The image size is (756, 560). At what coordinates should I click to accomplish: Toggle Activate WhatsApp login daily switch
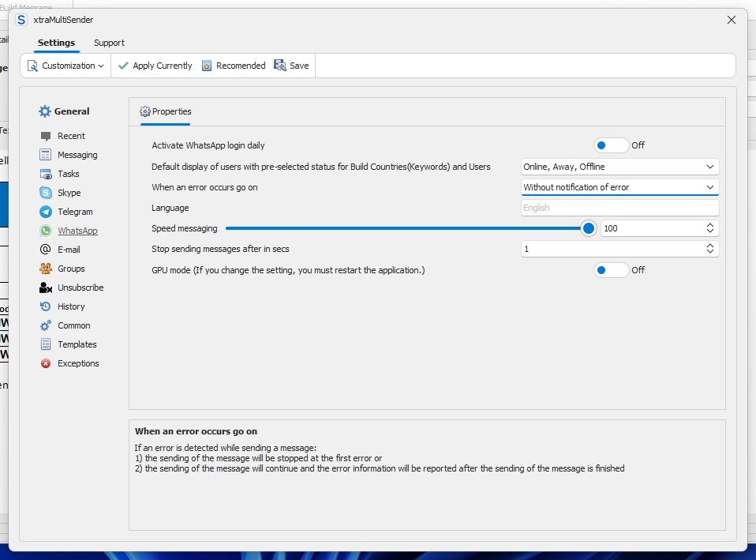(x=611, y=145)
